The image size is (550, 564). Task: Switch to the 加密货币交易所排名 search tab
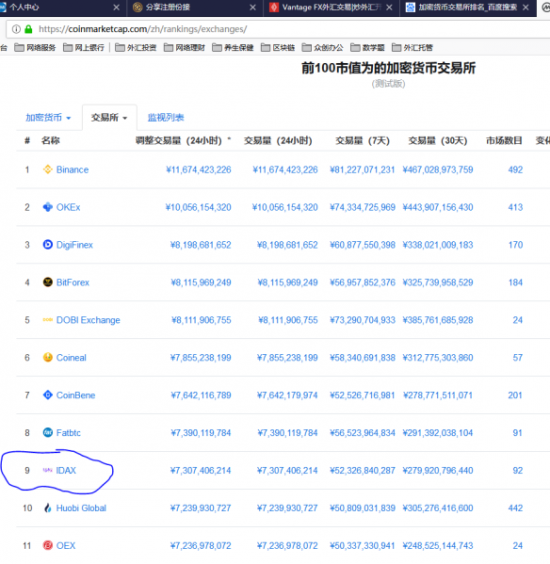467,7
